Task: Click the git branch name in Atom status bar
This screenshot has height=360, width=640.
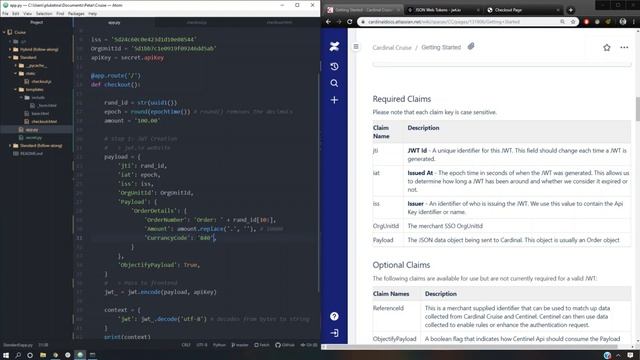Action: (x=240, y=345)
